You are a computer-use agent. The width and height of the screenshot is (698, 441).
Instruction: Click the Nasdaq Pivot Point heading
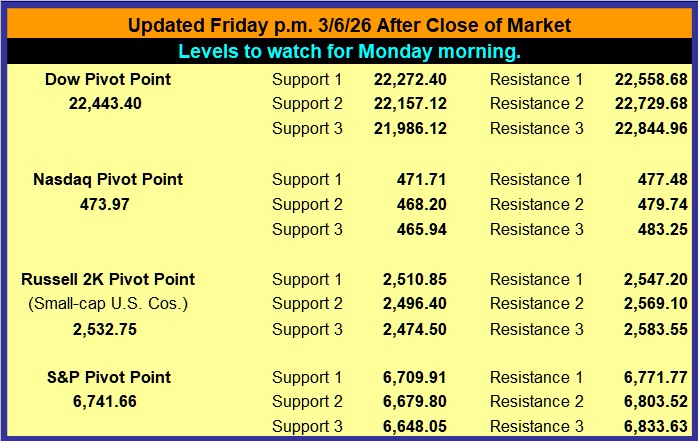108,179
